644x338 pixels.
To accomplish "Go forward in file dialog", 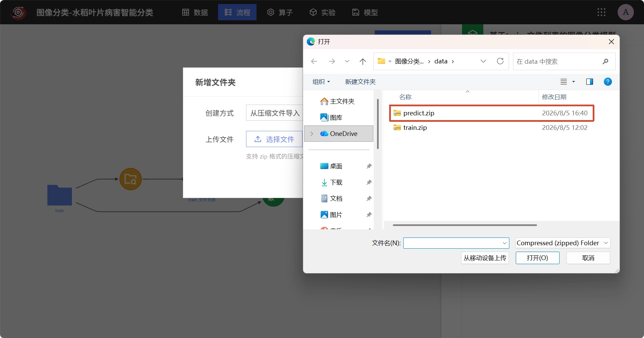I will point(332,61).
